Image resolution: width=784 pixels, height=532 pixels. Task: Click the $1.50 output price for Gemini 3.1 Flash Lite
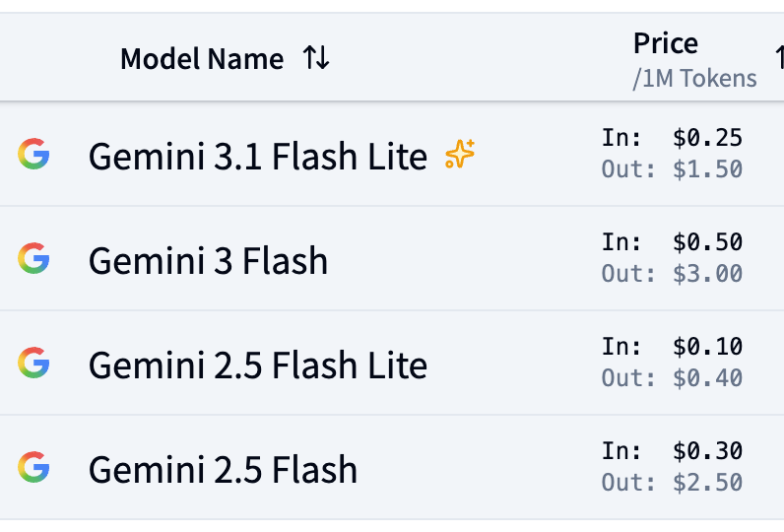coord(707,169)
